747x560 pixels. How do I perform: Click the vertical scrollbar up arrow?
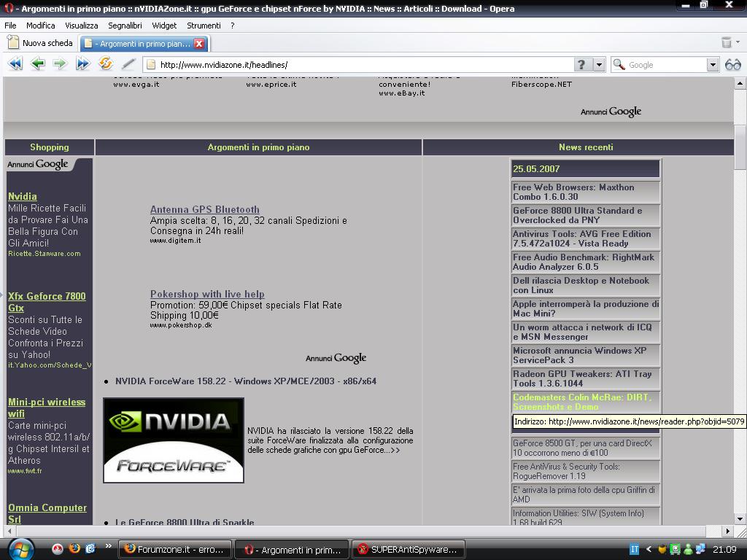(740, 84)
